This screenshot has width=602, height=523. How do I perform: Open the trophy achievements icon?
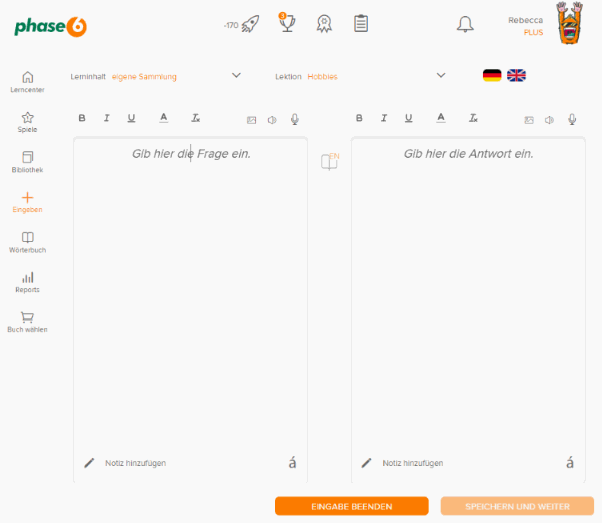click(287, 23)
